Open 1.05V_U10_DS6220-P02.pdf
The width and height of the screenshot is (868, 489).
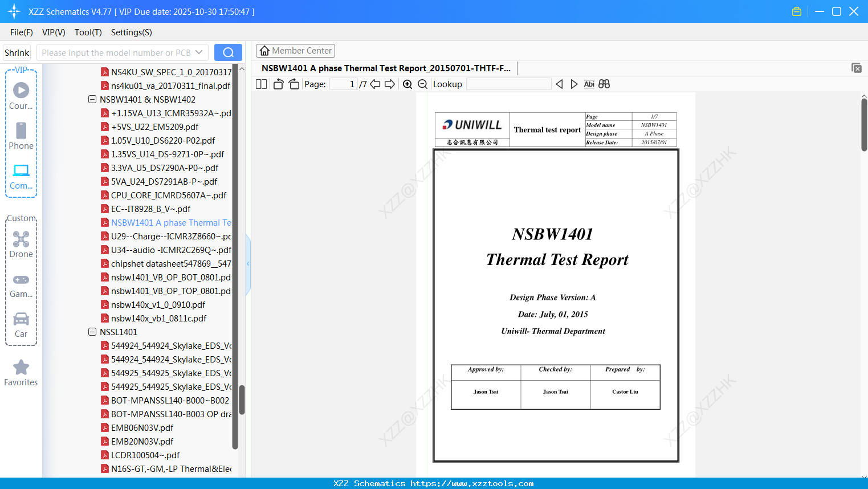163,140
